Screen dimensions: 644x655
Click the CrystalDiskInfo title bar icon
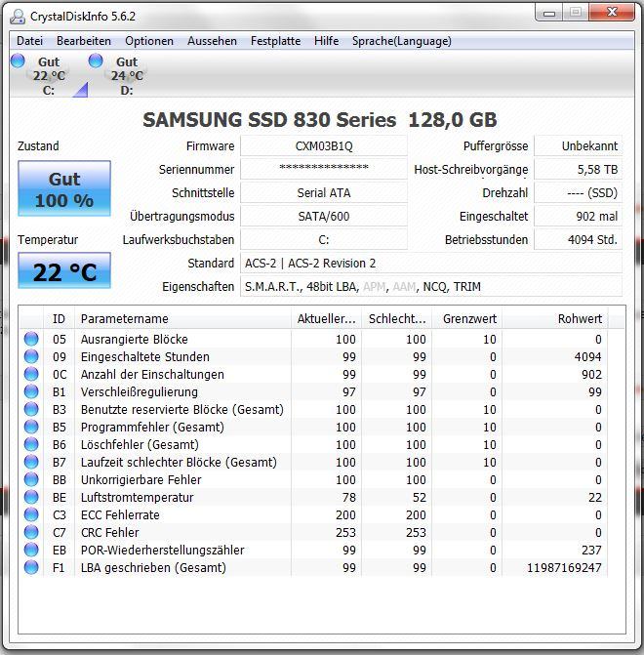coord(18,17)
